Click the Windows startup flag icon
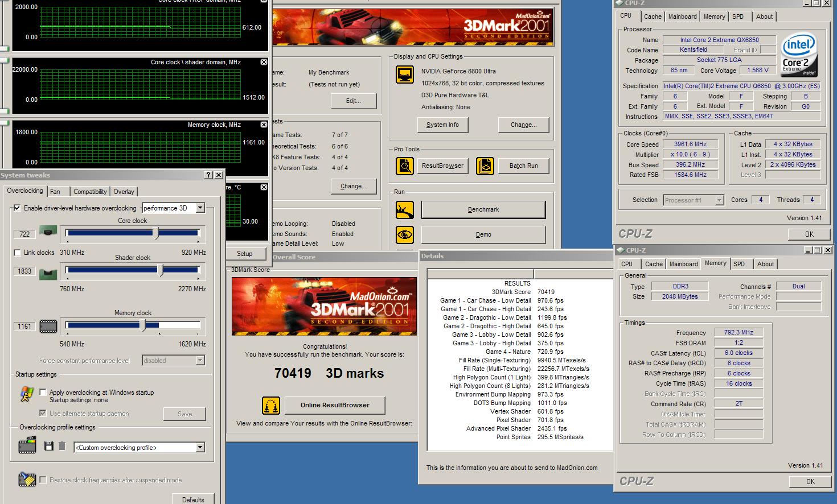The image size is (837, 504). (27, 394)
